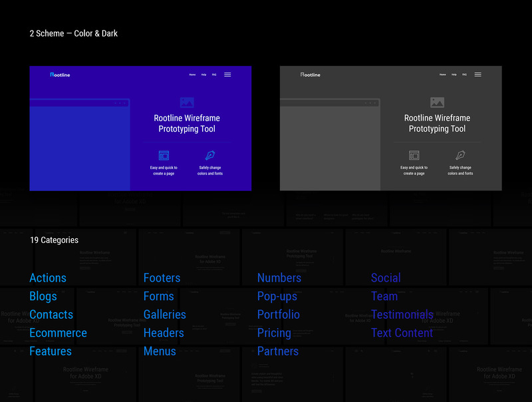Choose the Pop-ups category
Viewport: 532px width, 402px height.
[x=277, y=296]
